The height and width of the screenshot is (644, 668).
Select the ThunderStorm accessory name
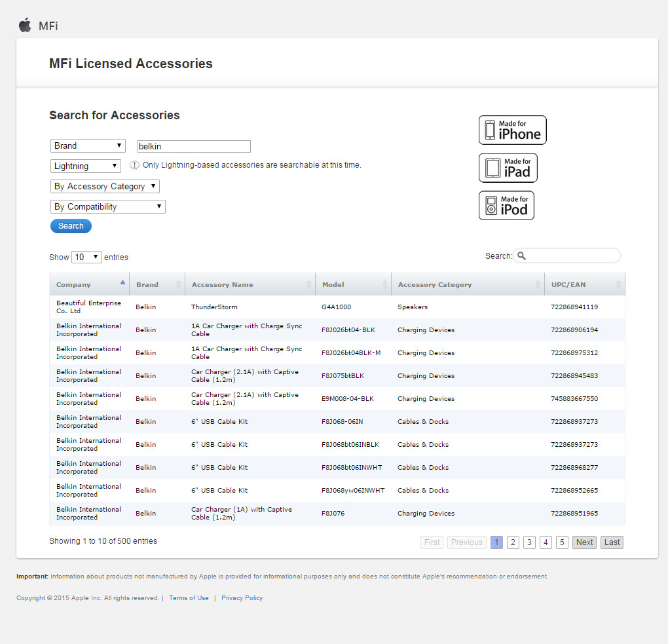tap(214, 307)
